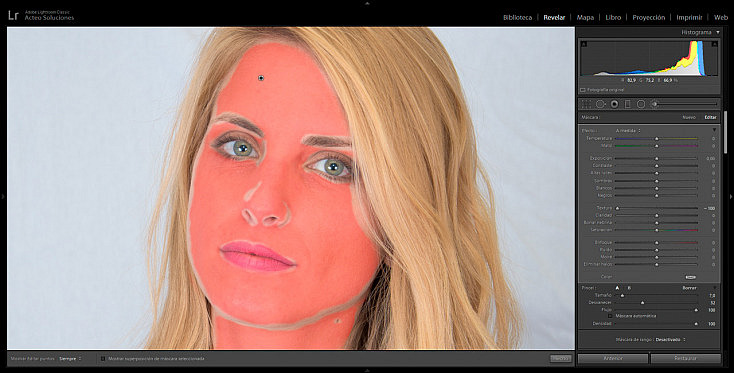Select the adjustment brush pin on forehead
Viewport: 734px width, 373px height.
point(261,78)
